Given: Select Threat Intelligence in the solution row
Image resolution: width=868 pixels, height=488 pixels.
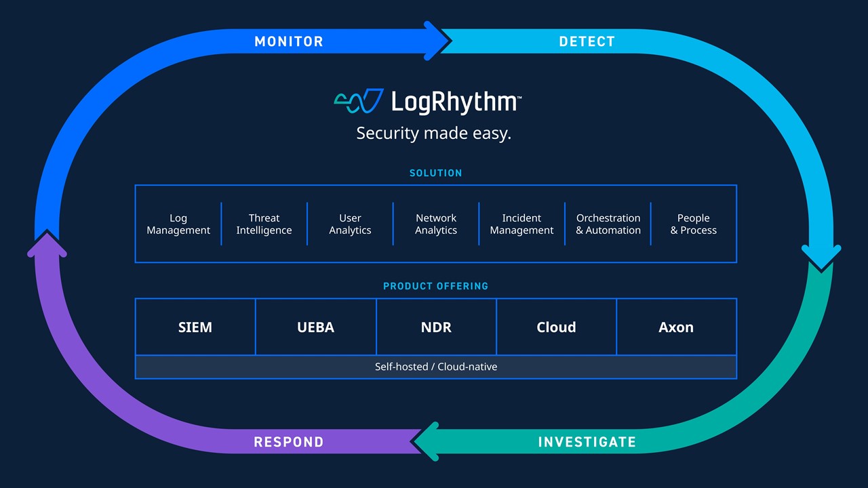Looking at the screenshot, I should [264, 224].
